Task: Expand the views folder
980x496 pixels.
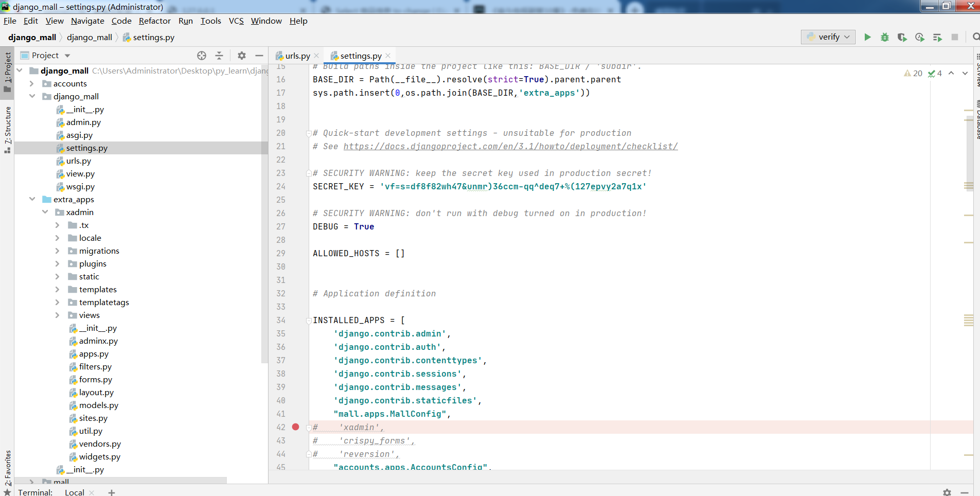Action: 58,315
